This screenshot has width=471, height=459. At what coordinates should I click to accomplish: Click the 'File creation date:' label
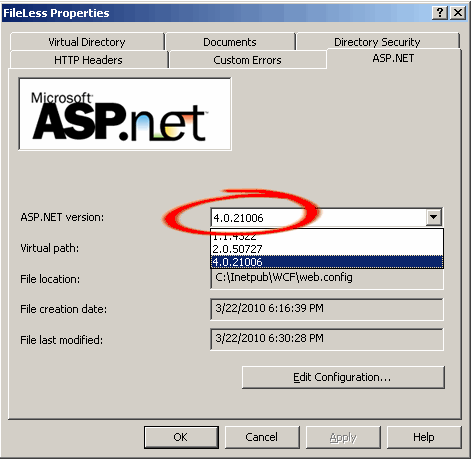coord(64,309)
